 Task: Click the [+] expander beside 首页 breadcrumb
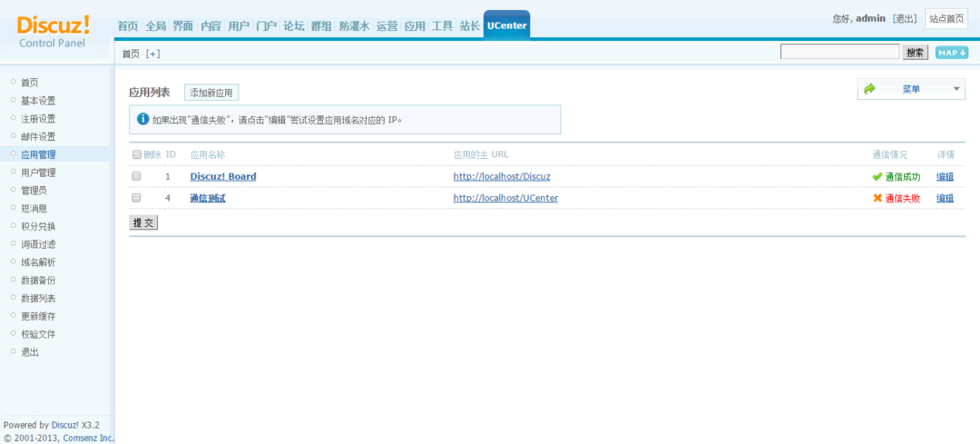click(153, 54)
